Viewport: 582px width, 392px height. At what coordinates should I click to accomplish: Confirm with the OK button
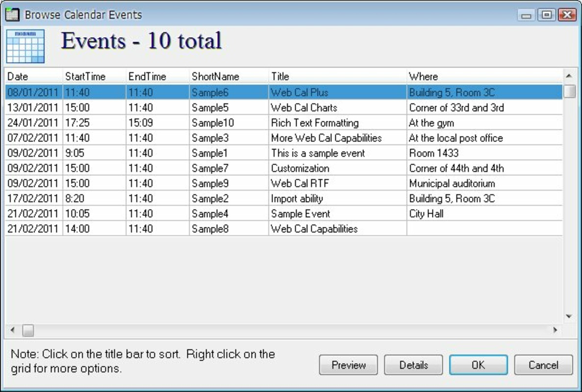tap(479, 365)
